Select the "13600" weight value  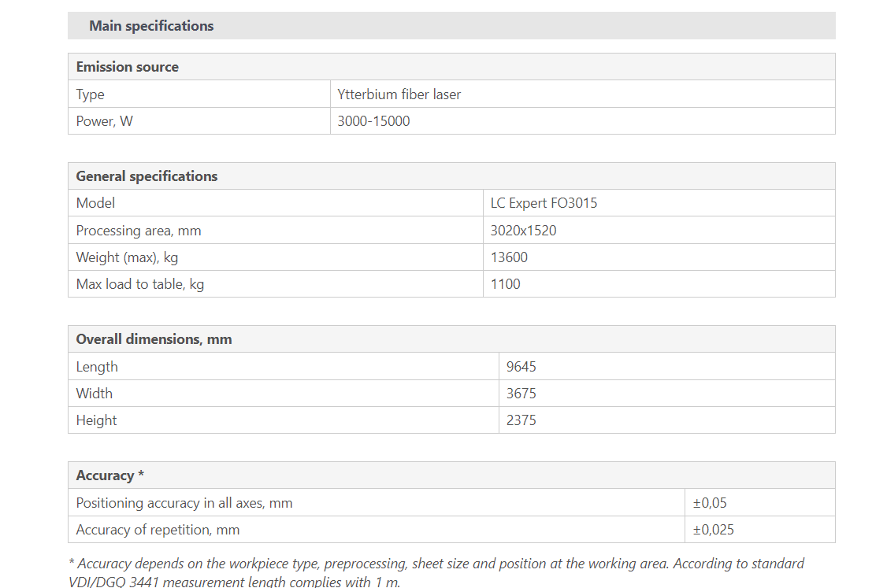click(509, 257)
